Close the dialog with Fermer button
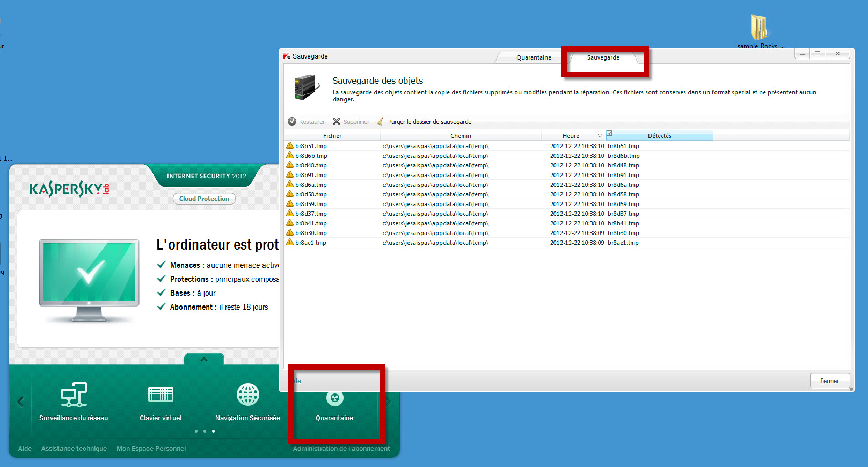The height and width of the screenshot is (467, 868). [x=829, y=381]
